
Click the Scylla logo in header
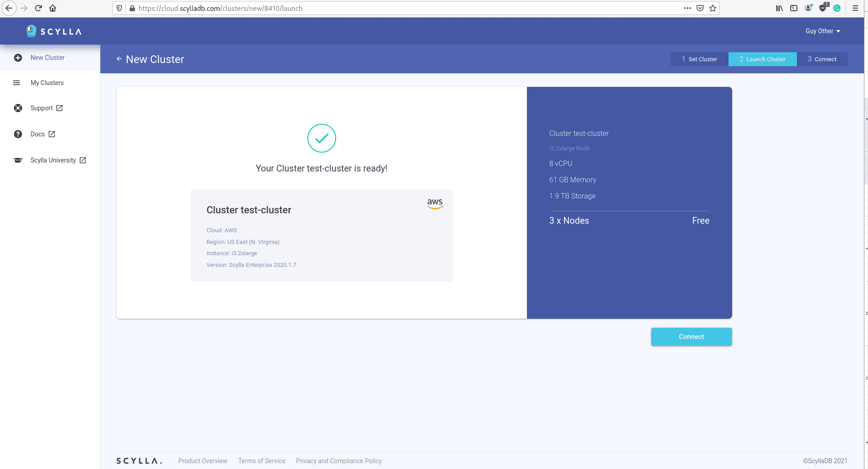54,31
